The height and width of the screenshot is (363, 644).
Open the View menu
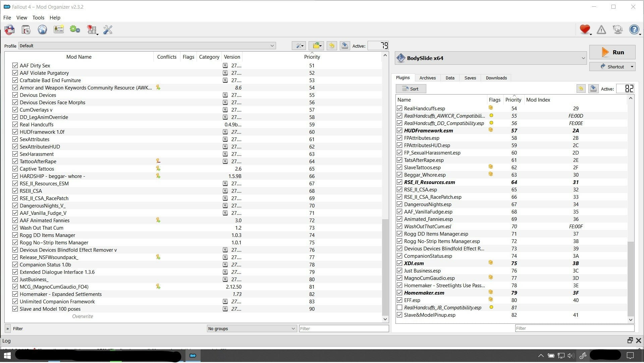pyautogui.click(x=21, y=17)
